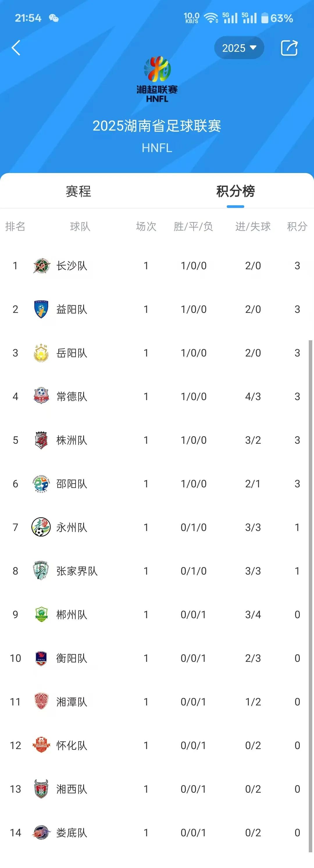
Task: Tap the 积分 column header
Action: tap(297, 226)
